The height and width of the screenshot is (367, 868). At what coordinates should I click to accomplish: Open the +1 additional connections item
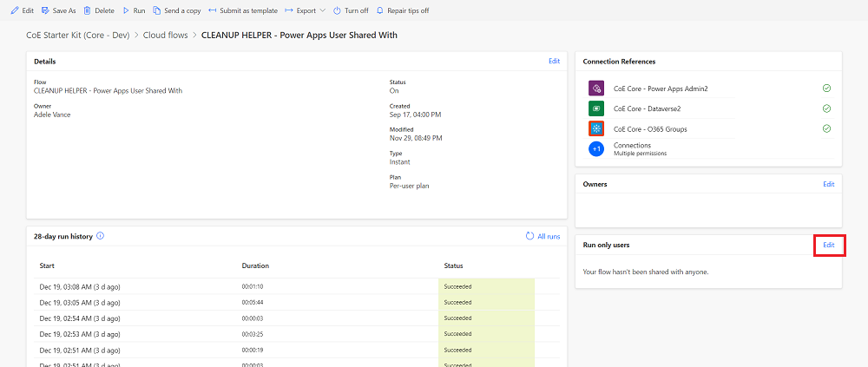[595, 149]
